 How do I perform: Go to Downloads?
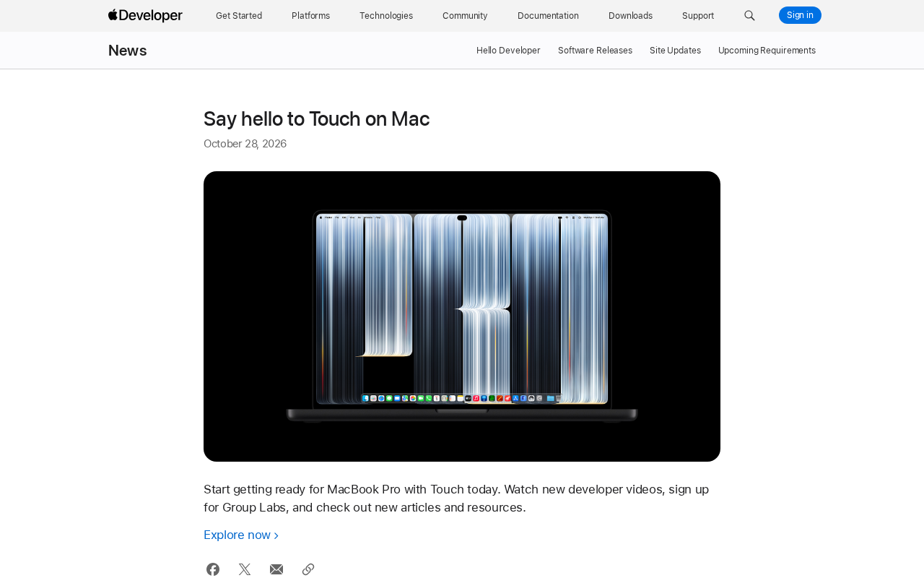[x=630, y=16]
